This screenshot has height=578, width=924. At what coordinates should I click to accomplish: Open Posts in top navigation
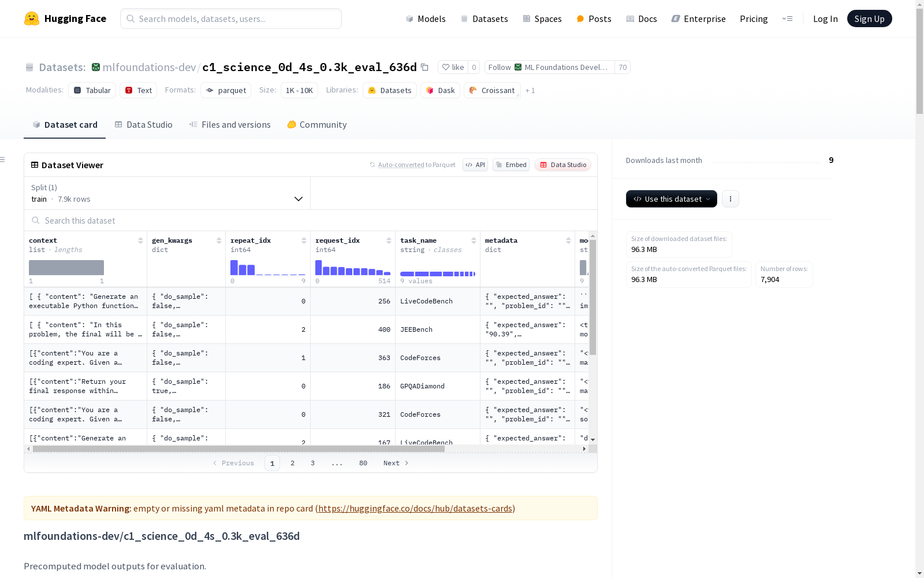click(594, 18)
